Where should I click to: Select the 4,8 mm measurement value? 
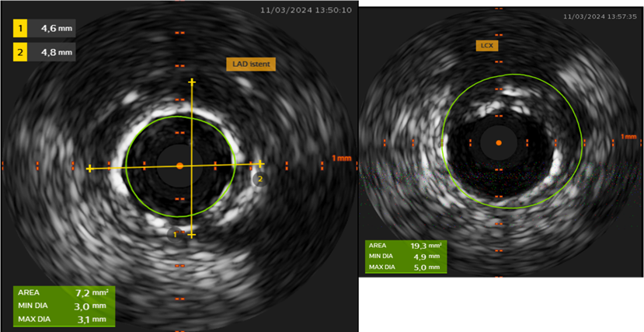point(57,52)
